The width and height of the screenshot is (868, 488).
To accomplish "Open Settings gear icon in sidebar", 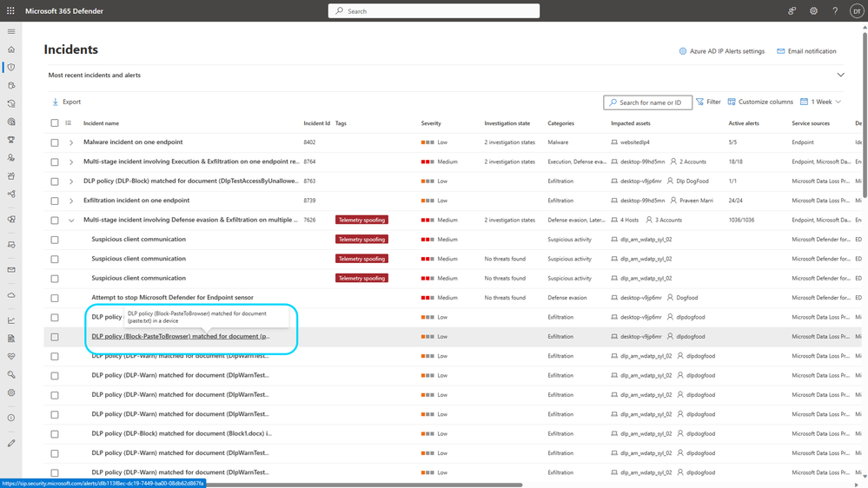I will (11, 392).
